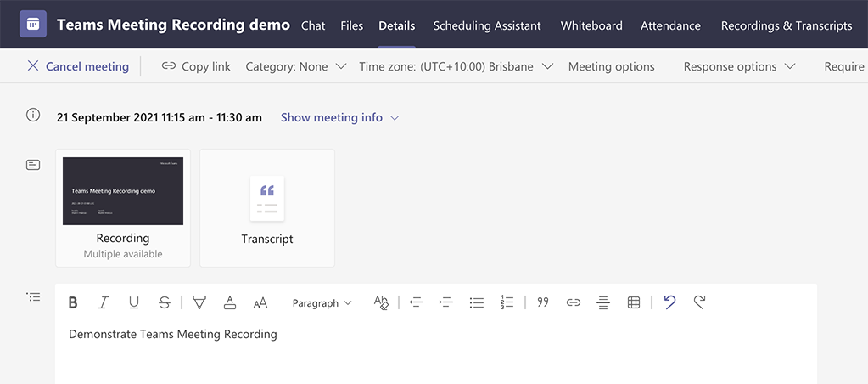The width and height of the screenshot is (868, 384).
Task: Clear all formatting in editor
Action: pos(381,302)
